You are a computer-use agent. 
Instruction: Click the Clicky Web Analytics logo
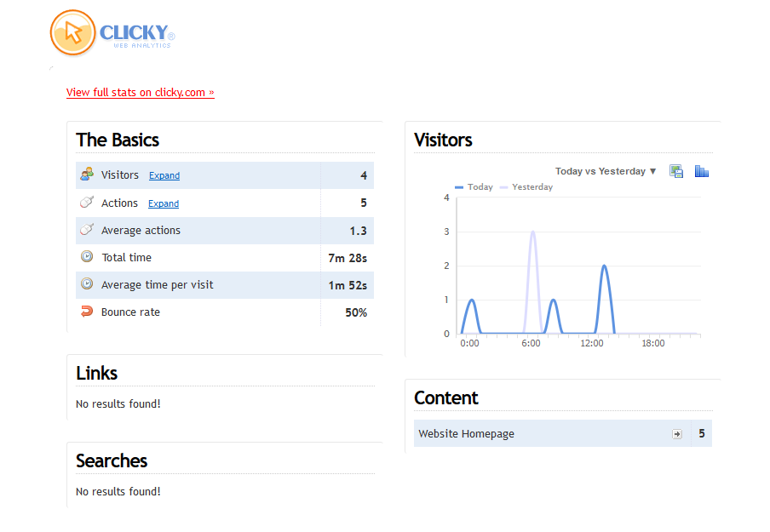pos(112,33)
